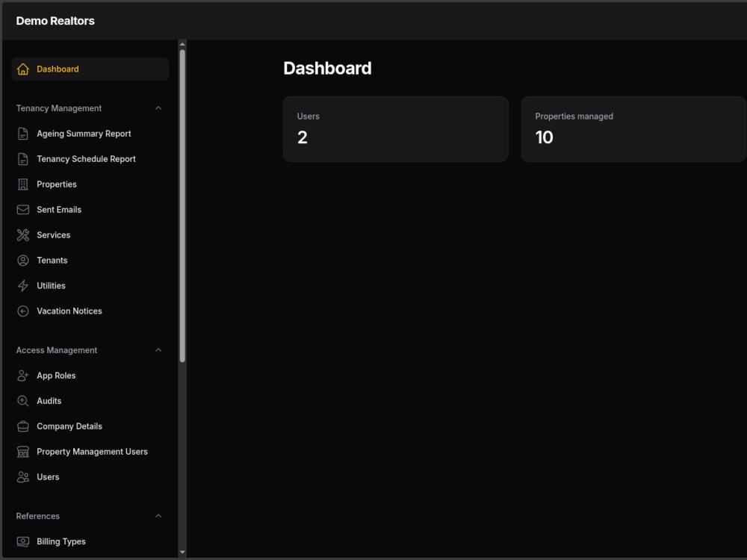Image resolution: width=747 pixels, height=560 pixels.
Task: Click the Properties managed stat card
Action: 633,129
